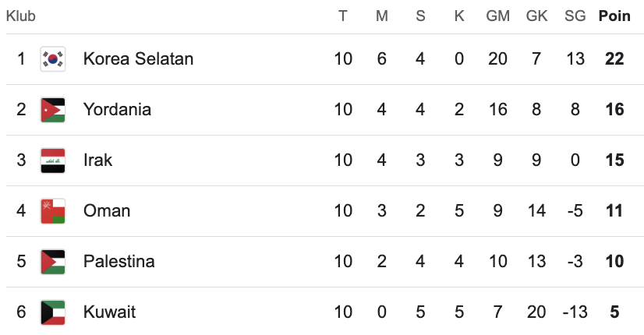Viewport: 644px width, 335px height.
Task: Click the GM column header
Action: pyautogui.click(x=498, y=16)
